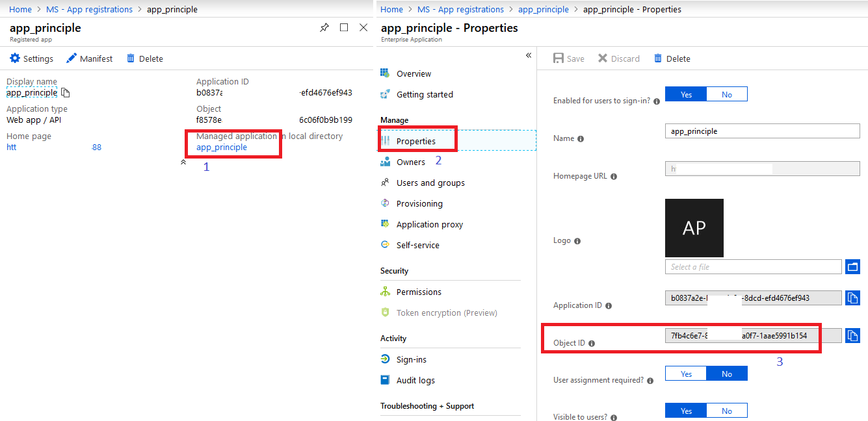Open the Manifest editor
This screenshot has height=421, width=868.
[x=89, y=58]
